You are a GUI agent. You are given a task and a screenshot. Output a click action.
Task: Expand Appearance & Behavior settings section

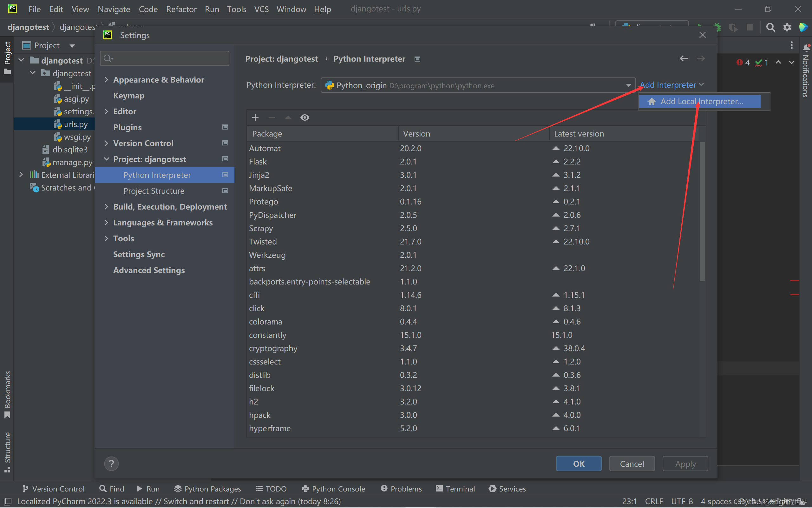(x=106, y=80)
